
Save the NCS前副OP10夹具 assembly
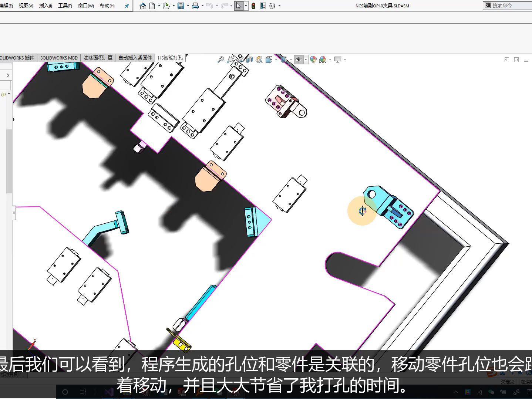181,6
